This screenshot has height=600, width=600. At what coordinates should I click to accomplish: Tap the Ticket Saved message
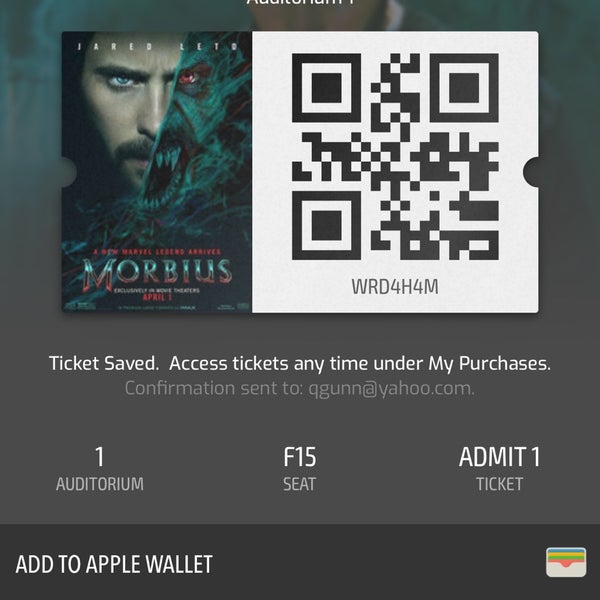(x=104, y=363)
